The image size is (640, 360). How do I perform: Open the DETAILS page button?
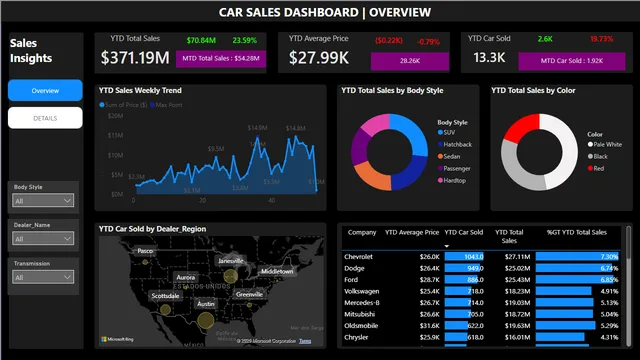[45, 118]
